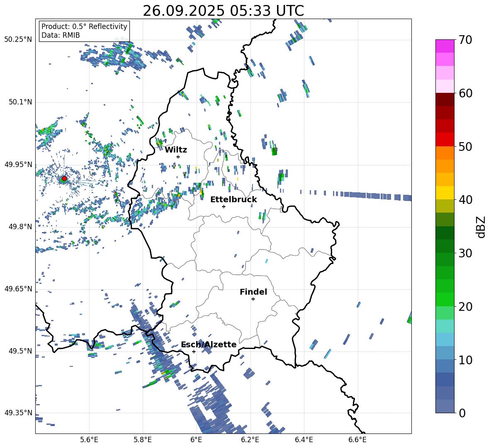
Task: Click the orange colorbar segment below 50
Action: click(x=445, y=153)
